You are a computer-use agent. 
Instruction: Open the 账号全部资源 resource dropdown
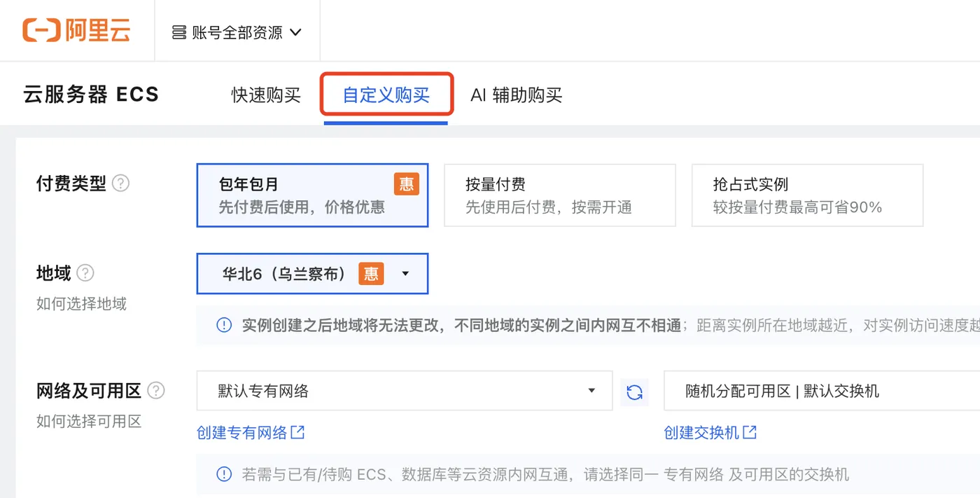[237, 32]
